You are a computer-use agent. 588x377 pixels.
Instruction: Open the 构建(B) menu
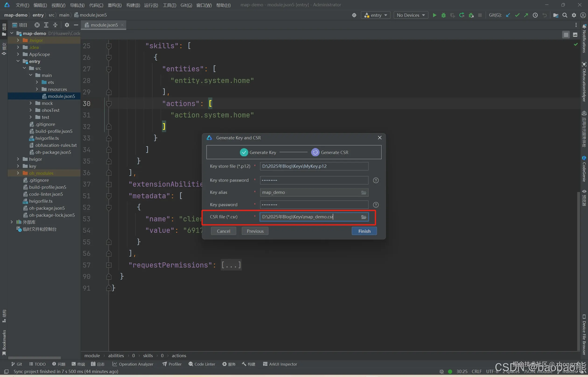tap(133, 5)
